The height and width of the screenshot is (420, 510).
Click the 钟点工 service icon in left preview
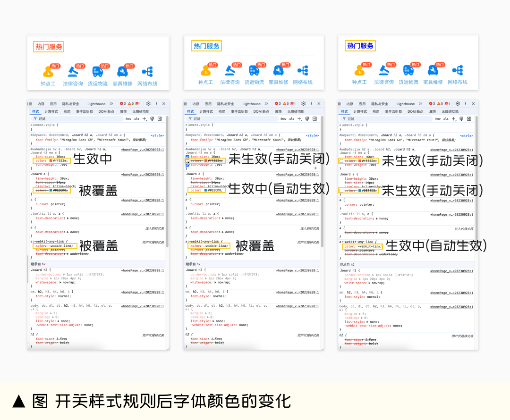pyautogui.click(x=48, y=71)
